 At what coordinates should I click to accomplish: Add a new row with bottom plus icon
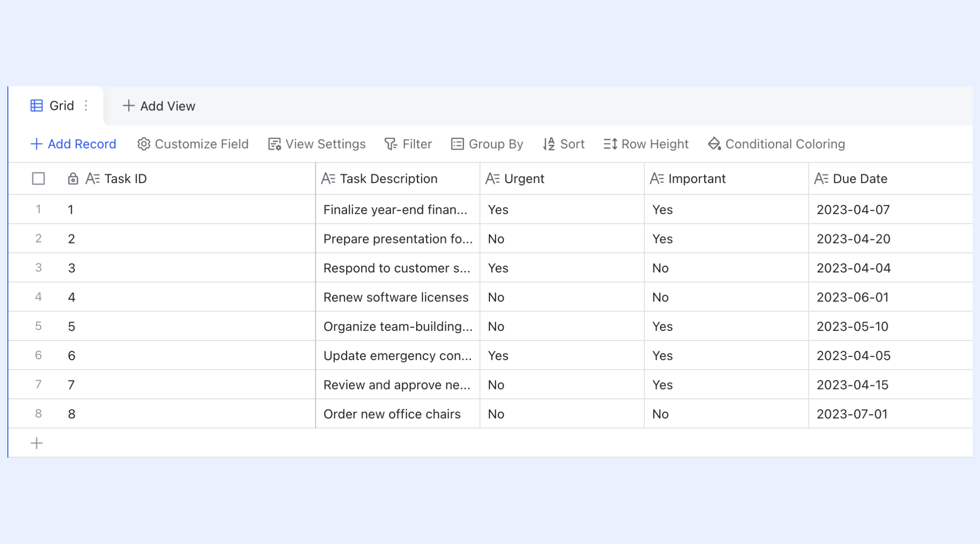point(36,443)
